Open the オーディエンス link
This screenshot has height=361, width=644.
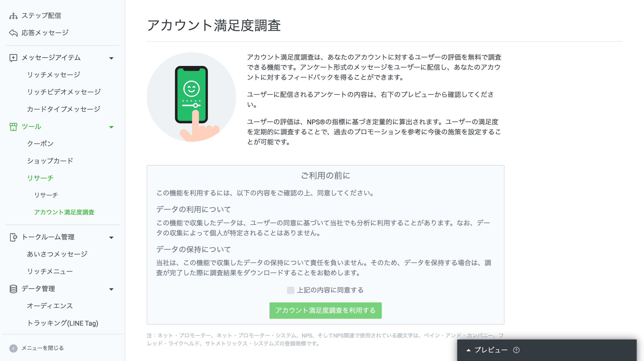50,306
